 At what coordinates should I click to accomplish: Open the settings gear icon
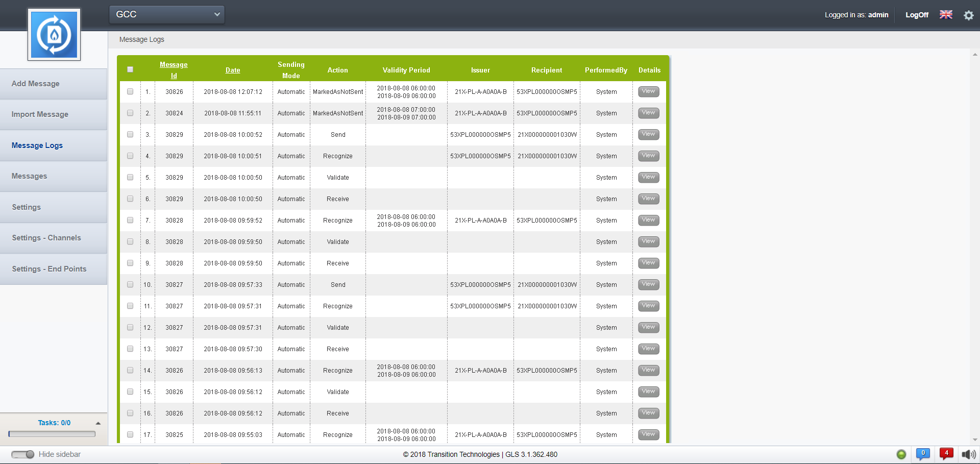coord(968,15)
